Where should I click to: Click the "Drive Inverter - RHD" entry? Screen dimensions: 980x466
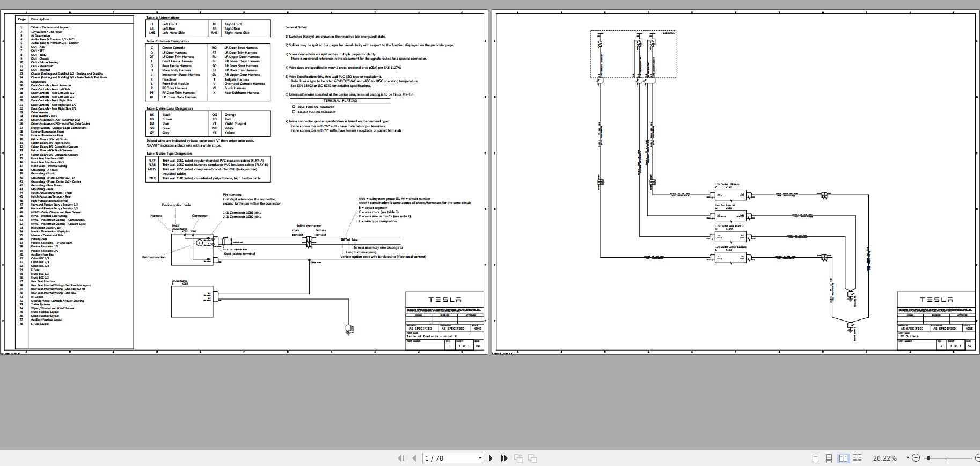[x=43, y=116]
